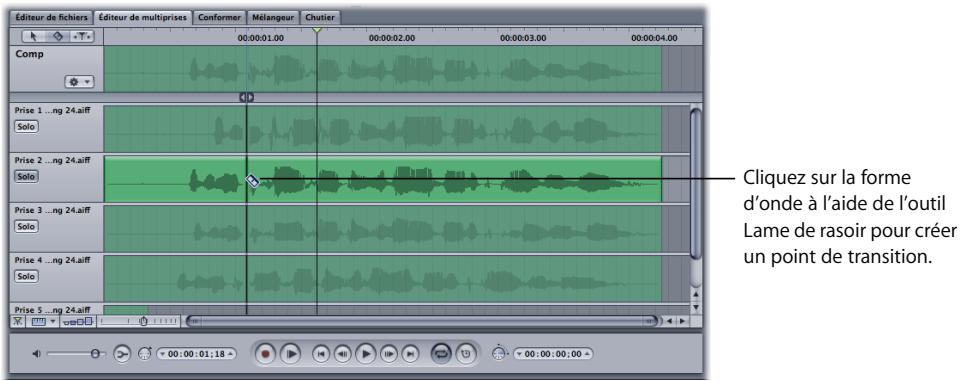Viewport: 967px width, 381px height.
Task: Click the vertical scroll up arrow
Action: (x=696, y=295)
